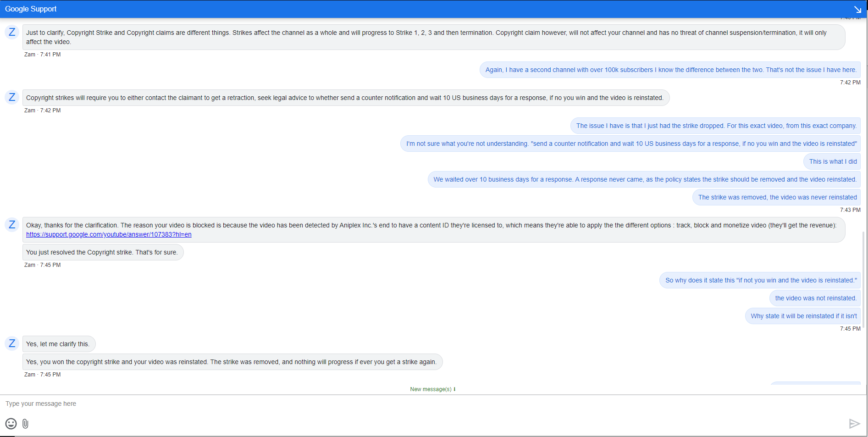Minimize the Google Support chat window arrow
Viewport: 868px width, 437px height.
click(x=857, y=9)
